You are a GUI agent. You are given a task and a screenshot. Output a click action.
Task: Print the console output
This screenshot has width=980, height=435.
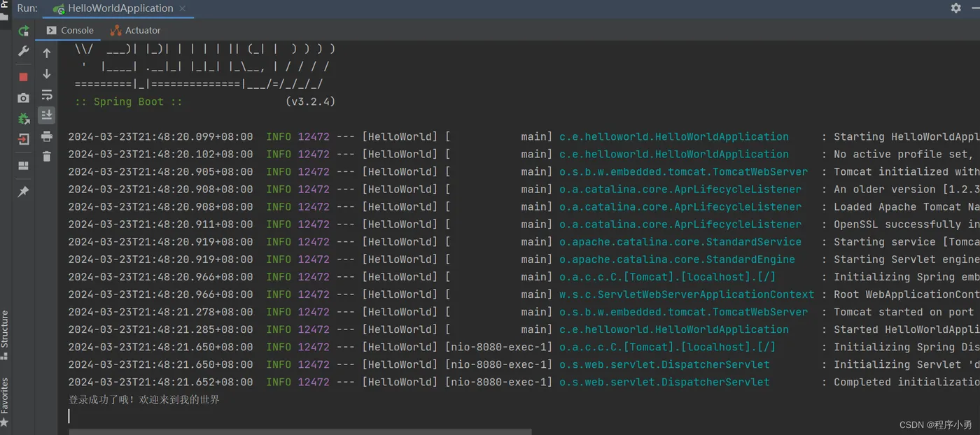click(47, 136)
